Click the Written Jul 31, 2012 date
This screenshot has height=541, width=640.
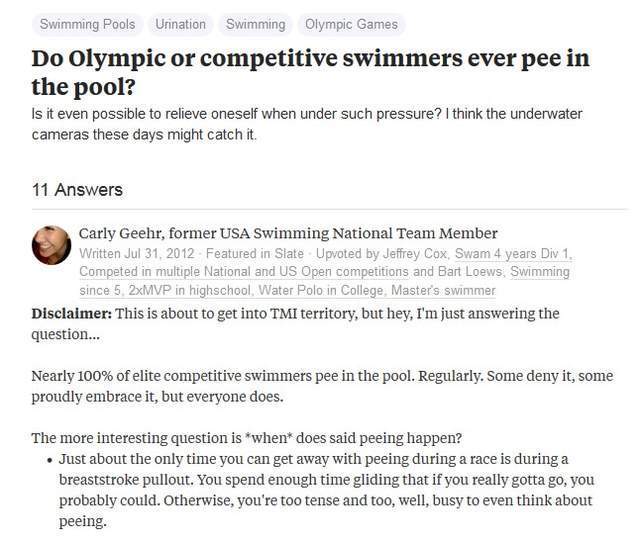(x=137, y=254)
